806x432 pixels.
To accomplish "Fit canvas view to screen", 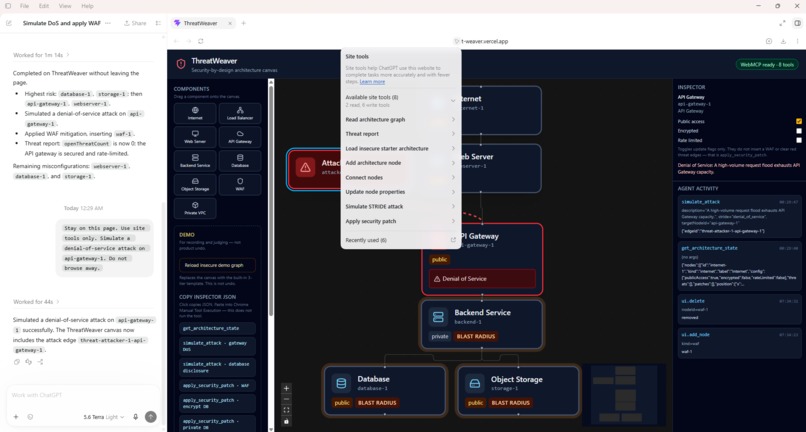I will (286, 410).
